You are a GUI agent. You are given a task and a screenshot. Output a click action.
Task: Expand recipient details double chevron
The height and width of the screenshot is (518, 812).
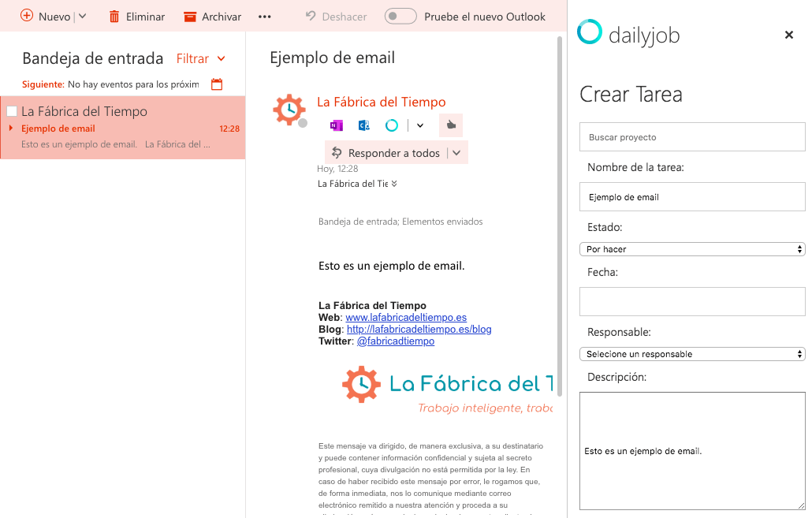click(x=394, y=184)
